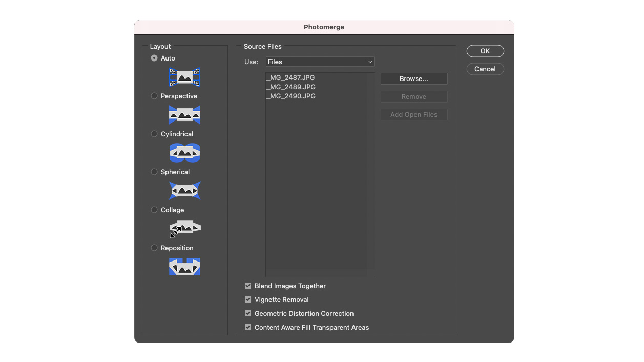Viewport: 644px width, 362px height.
Task: Click the Reposition layout preview icon
Action: (184, 267)
